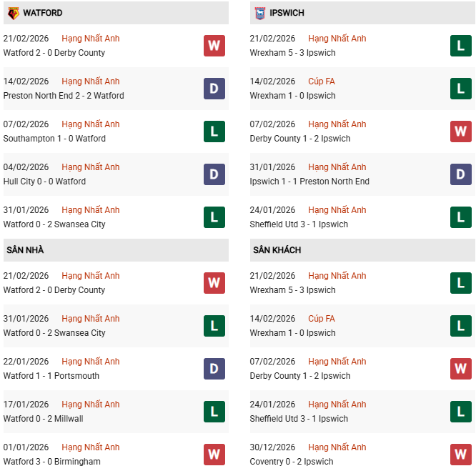Click the D badge for Ipswich 1-1 Preston North End
Screen dimensions: 476x471
pos(460,174)
